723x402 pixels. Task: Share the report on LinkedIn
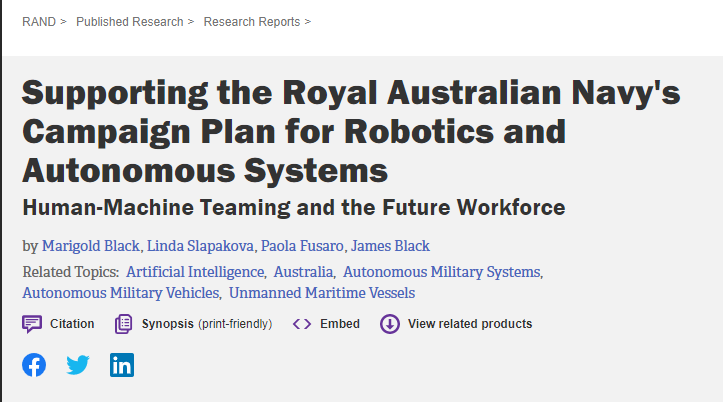click(122, 365)
